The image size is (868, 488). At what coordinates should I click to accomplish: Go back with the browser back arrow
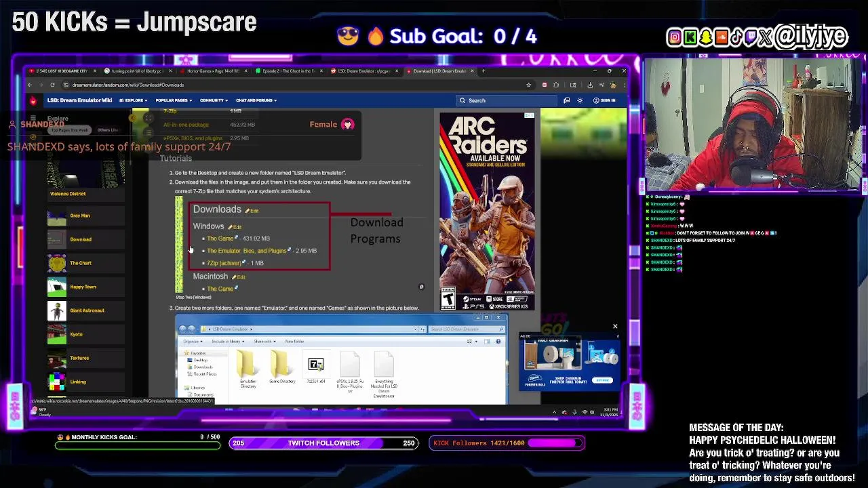pyautogui.click(x=29, y=85)
